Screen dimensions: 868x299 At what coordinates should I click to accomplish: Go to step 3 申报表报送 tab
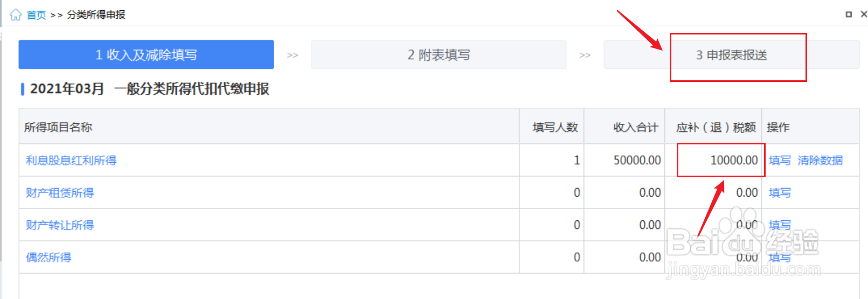click(x=731, y=54)
